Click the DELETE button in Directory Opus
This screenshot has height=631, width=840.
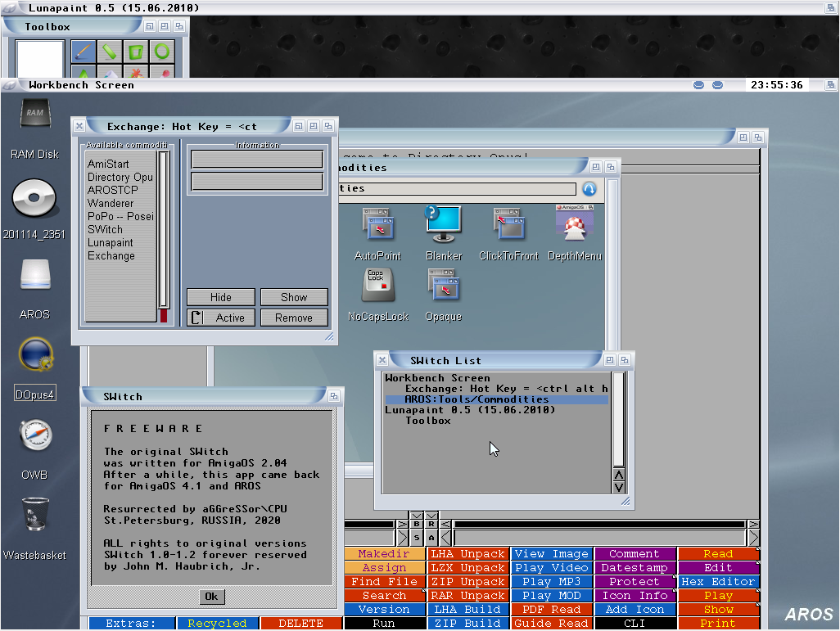[300, 624]
